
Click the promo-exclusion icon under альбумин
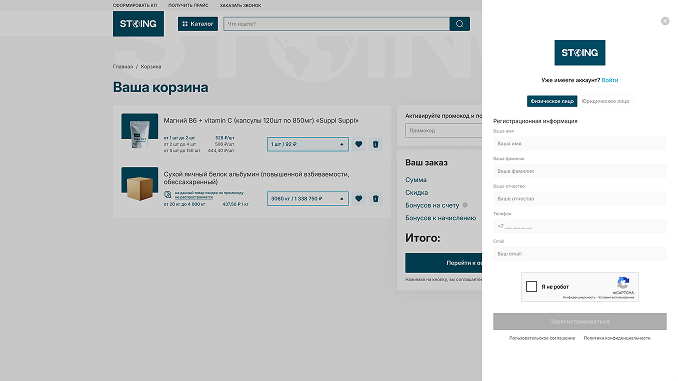168,195
